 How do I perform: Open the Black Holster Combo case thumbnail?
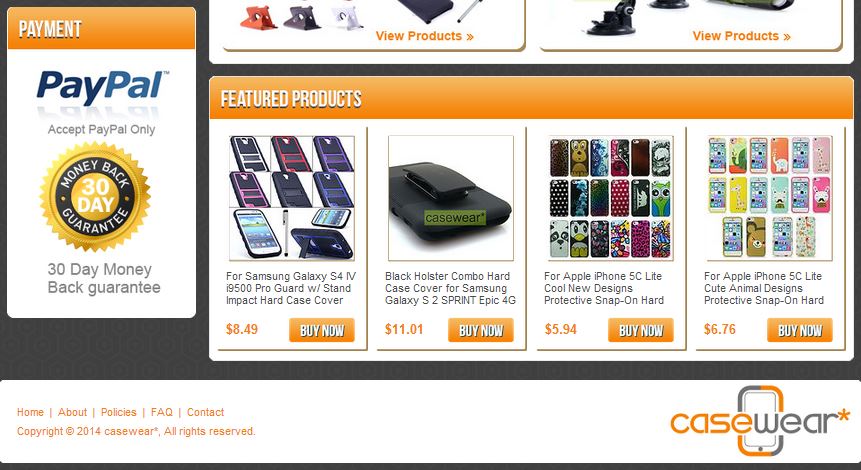tap(451, 198)
